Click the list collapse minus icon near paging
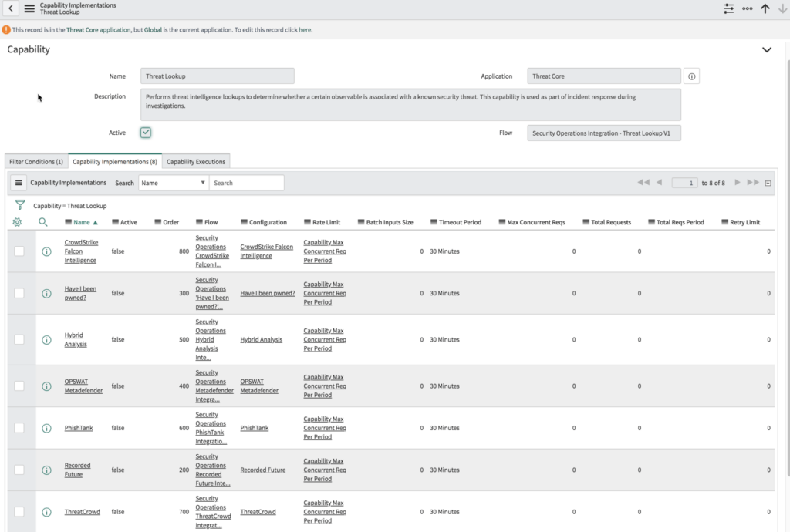 pos(767,183)
